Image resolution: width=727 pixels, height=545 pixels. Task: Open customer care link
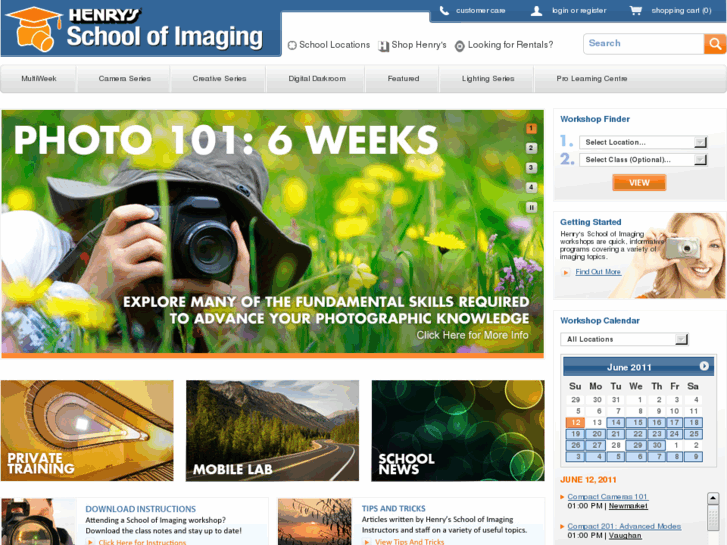(480, 11)
